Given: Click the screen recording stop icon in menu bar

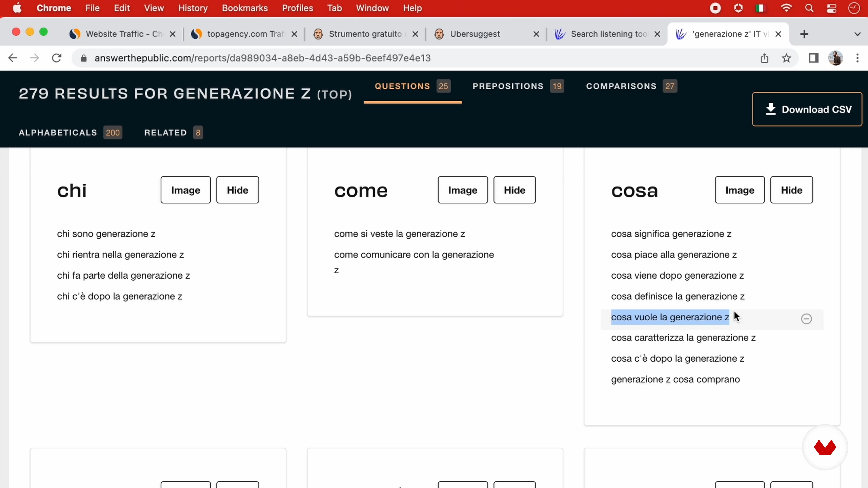Looking at the screenshot, I should coord(715,8).
